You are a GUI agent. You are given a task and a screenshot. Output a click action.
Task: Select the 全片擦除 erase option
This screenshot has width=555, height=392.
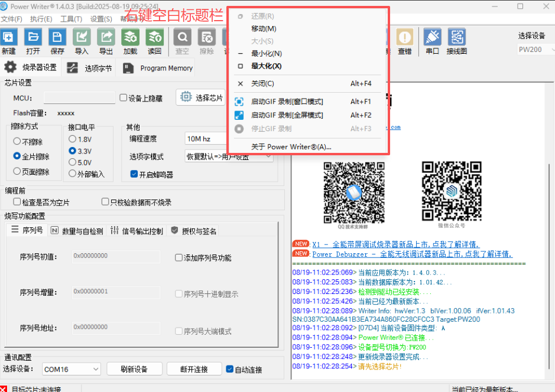tap(17, 156)
